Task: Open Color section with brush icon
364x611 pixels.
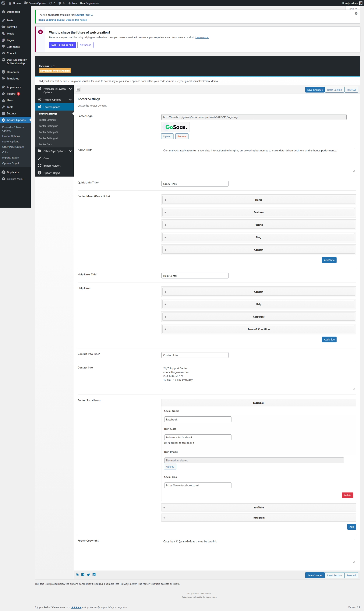Action: pyautogui.click(x=46, y=158)
